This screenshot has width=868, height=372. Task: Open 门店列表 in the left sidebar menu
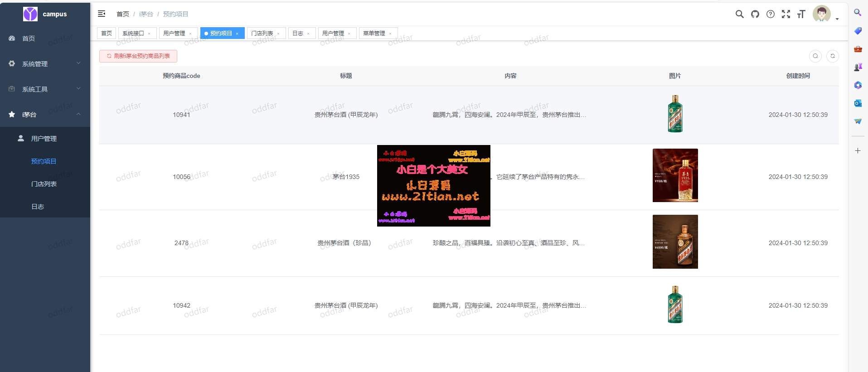45,184
